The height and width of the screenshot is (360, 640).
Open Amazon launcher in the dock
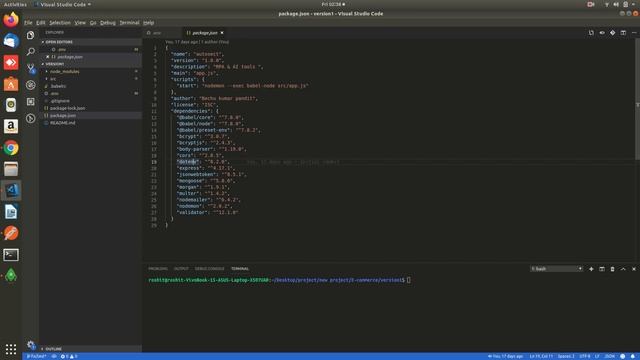[11, 127]
